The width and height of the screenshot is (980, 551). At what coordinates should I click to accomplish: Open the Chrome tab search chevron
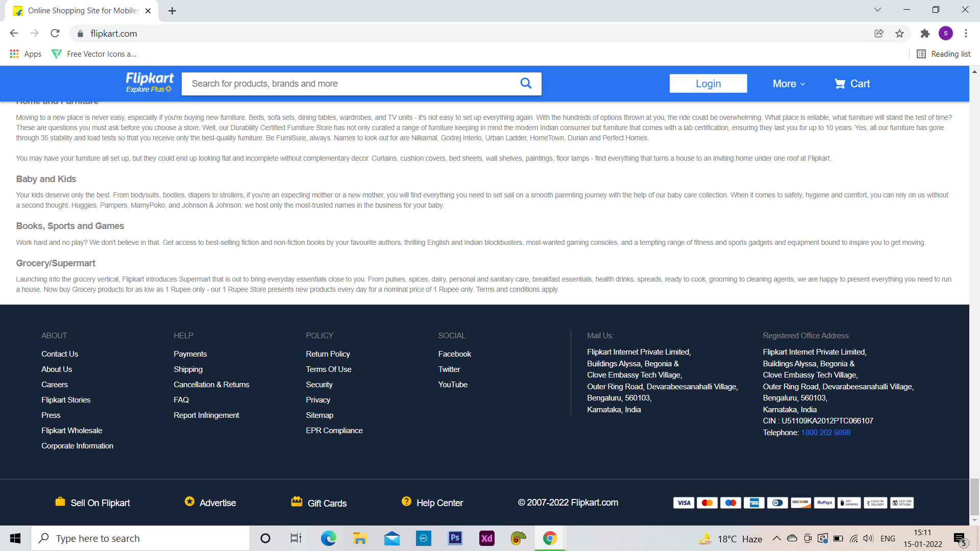point(877,10)
